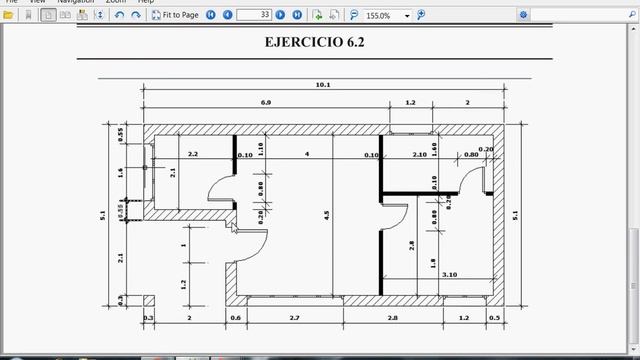640x360 pixels.
Task: Click the 1.6 left-side dimension label
Action: click(x=120, y=173)
